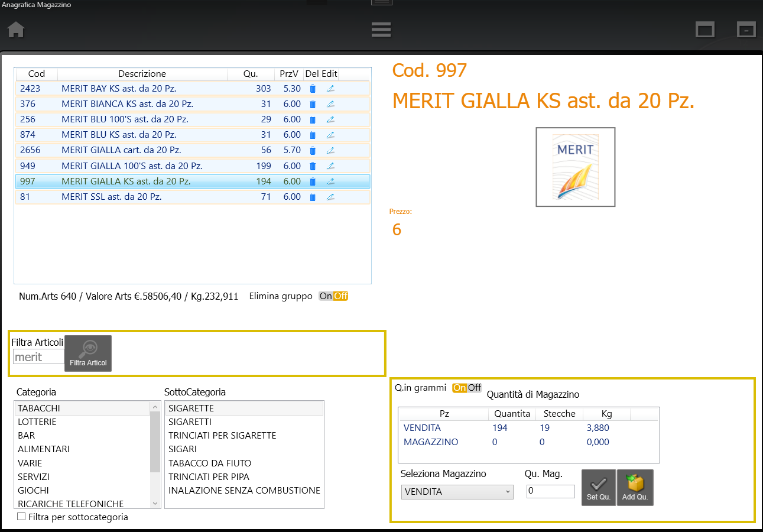Image resolution: width=763 pixels, height=532 pixels.
Task: Delete MERIT SSL row with trash icon
Action: tap(313, 197)
